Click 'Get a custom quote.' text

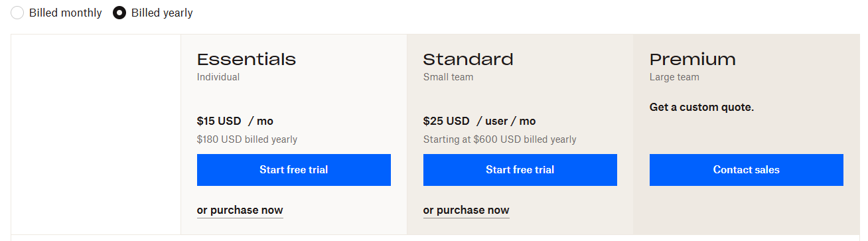(x=702, y=107)
